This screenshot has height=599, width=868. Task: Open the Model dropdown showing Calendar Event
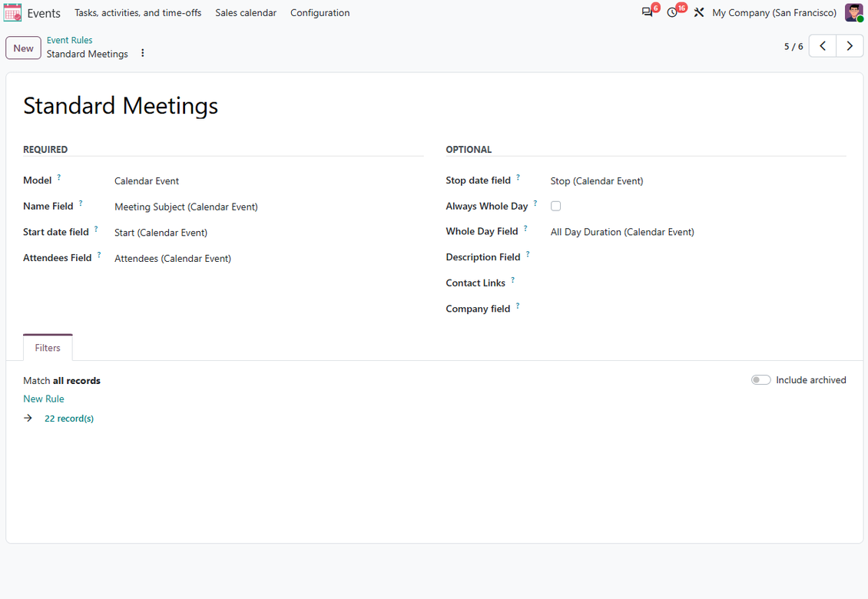click(269, 181)
